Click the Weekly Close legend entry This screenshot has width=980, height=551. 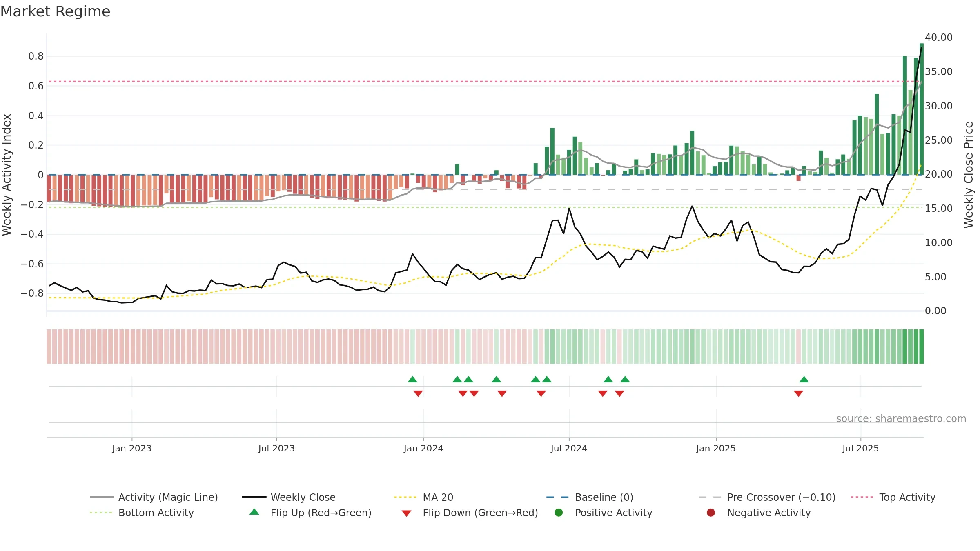click(289, 497)
